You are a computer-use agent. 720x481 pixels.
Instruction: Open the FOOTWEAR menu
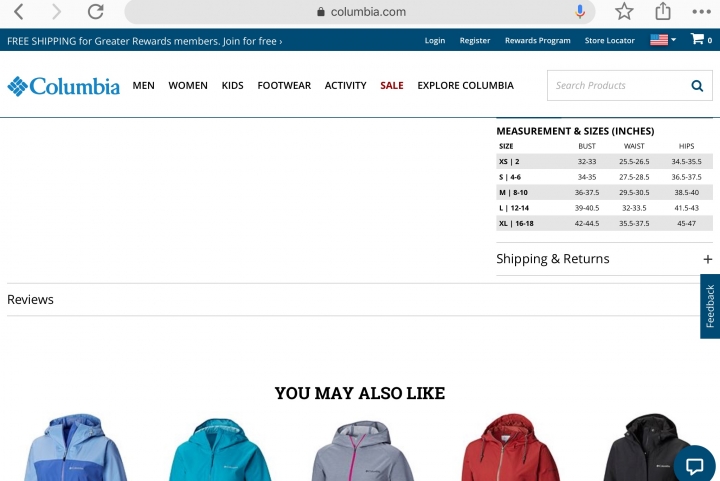click(x=284, y=85)
